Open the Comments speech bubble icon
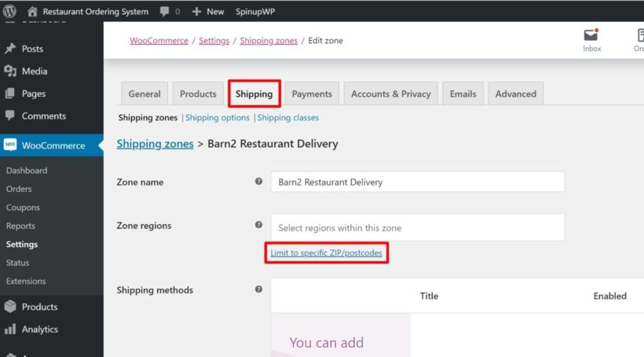Viewport: 644px width, 357px height. [x=10, y=116]
